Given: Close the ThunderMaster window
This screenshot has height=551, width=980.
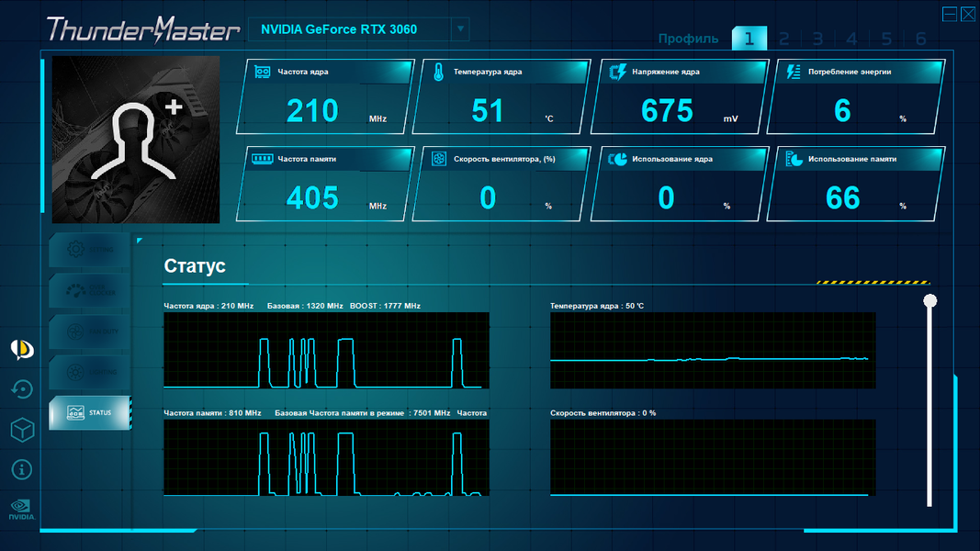Looking at the screenshot, I should [968, 14].
